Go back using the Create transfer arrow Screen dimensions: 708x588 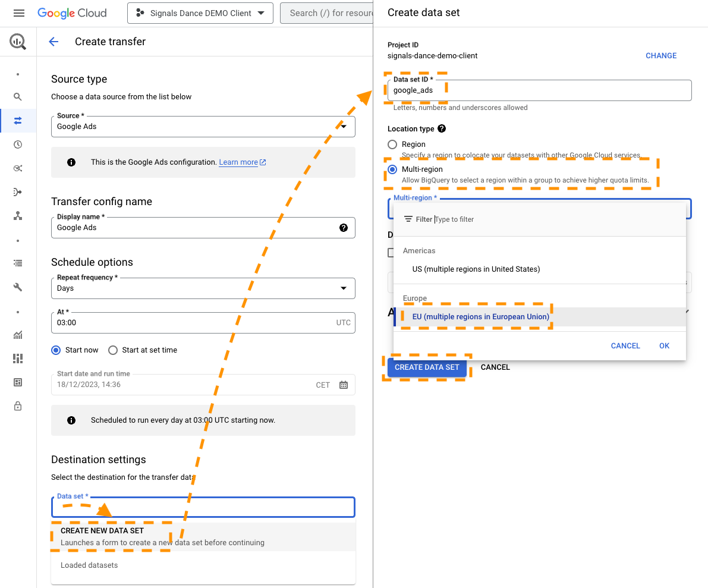pyautogui.click(x=54, y=42)
